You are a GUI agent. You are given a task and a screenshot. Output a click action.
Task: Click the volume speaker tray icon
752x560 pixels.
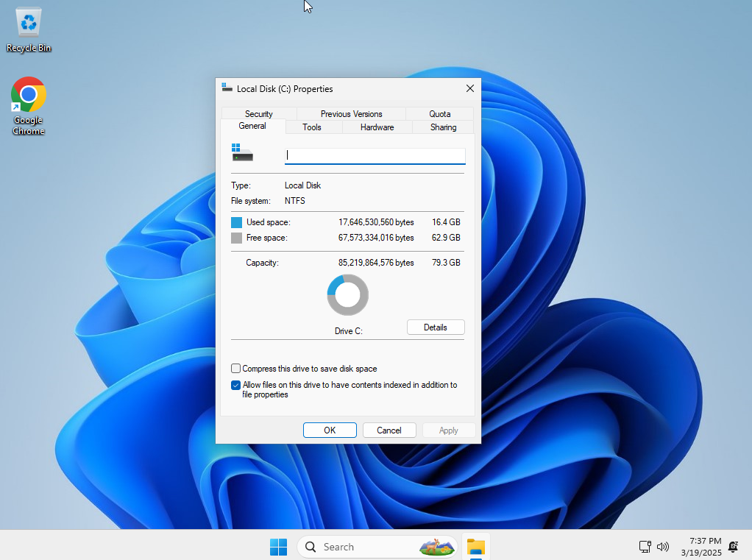pos(663,547)
